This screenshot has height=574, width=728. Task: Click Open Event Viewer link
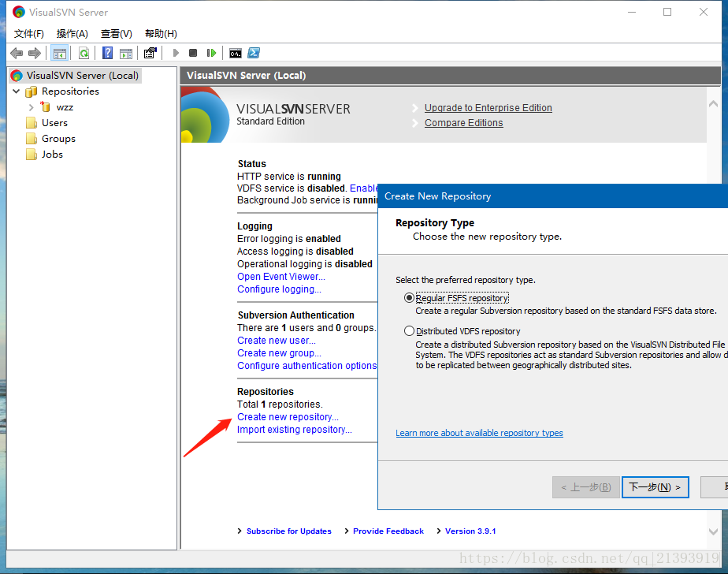[x=281, y=277]
